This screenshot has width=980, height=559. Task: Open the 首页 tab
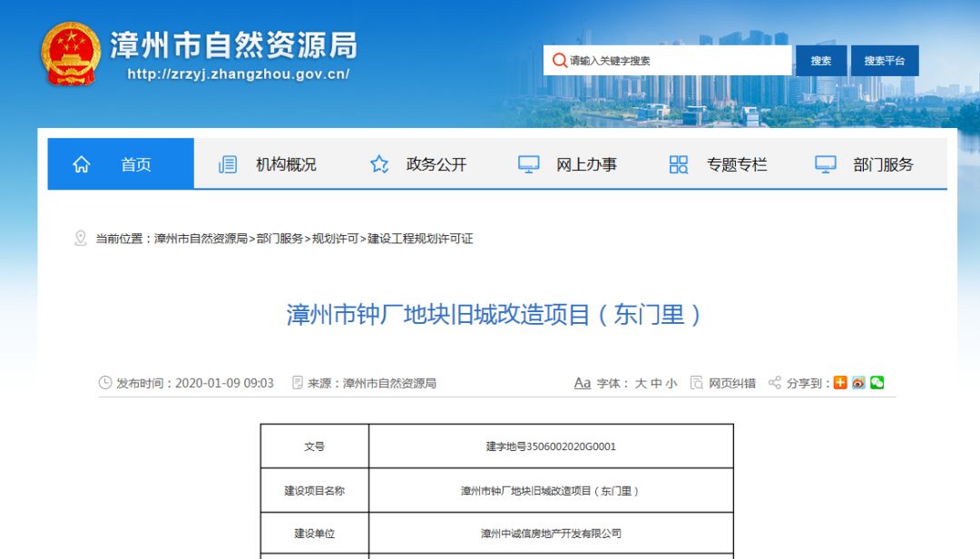(121, 163)
